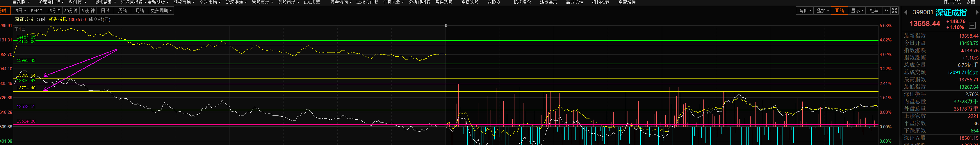
Task: Switch to the 30分钟 chart
Action: point(71,11)
